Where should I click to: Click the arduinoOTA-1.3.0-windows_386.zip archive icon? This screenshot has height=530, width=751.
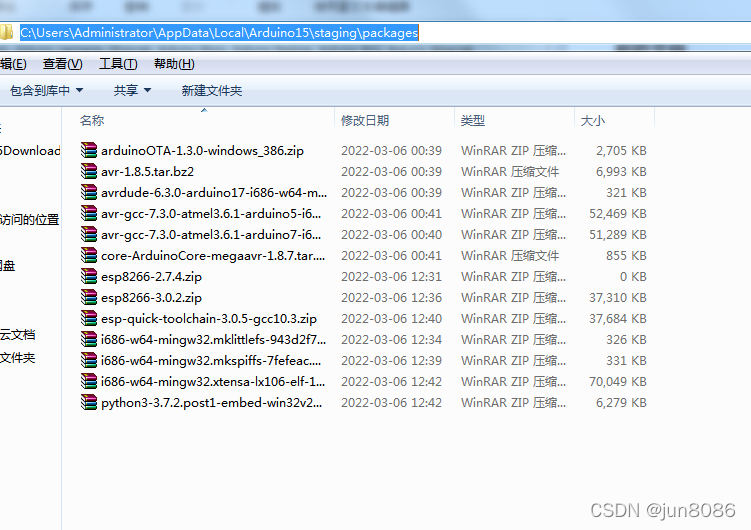tap(89, 150)
